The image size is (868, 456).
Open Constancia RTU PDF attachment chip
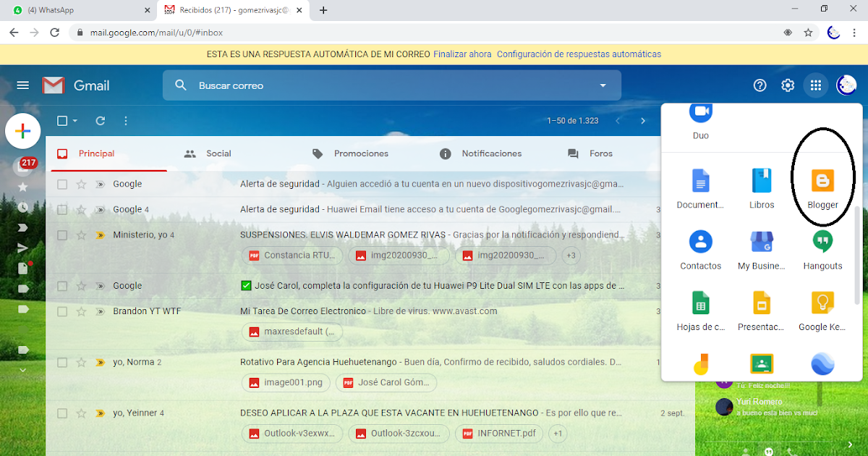pos(293,255)
